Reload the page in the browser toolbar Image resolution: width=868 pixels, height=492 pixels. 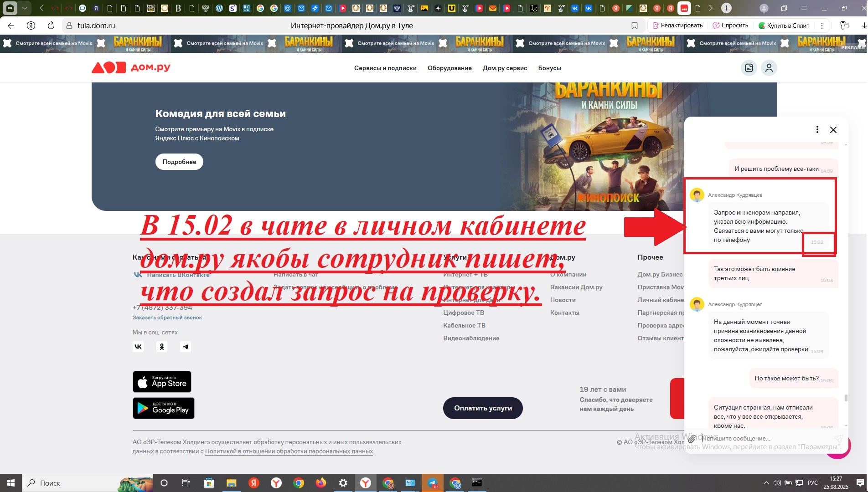[x=51, y=26]
